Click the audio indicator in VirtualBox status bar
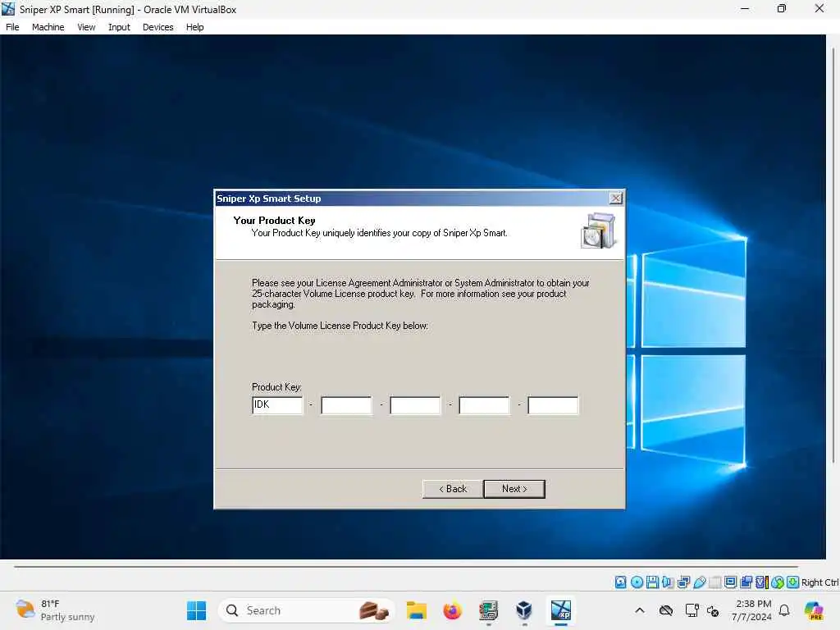The image size is (840, 630). pyautogui.click(x=668, y=582)
